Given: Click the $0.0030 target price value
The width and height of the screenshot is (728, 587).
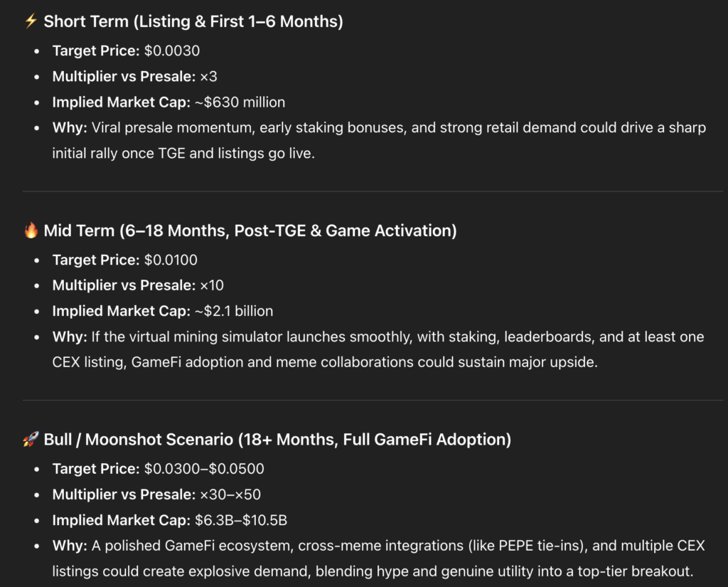Looking at the screenshot, I should (172, 51).
